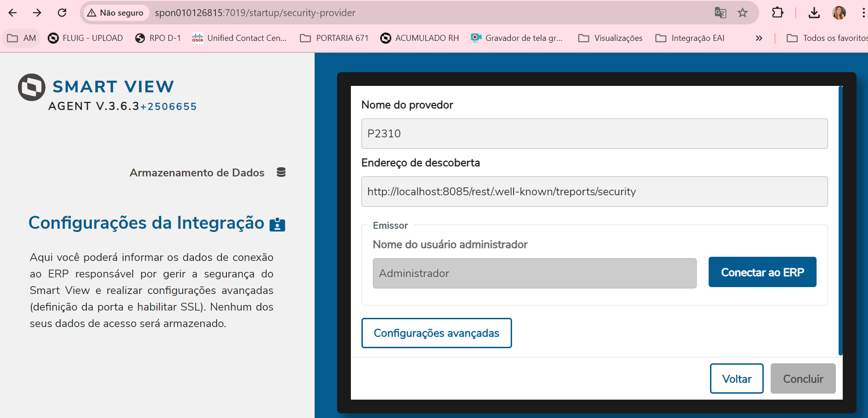Select the 'Configurações da Integração' step heading

pos(147,223)
